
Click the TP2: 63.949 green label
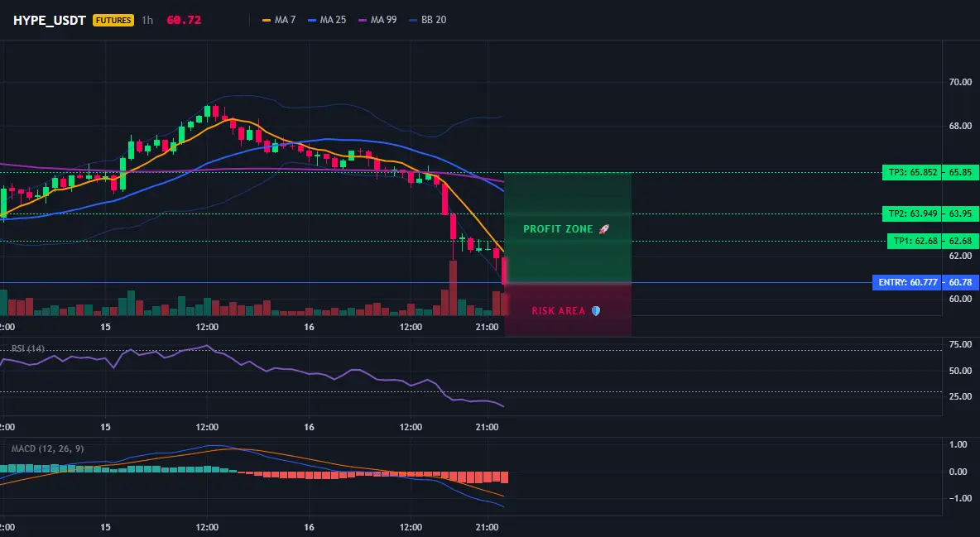click(x=912, y=213)
